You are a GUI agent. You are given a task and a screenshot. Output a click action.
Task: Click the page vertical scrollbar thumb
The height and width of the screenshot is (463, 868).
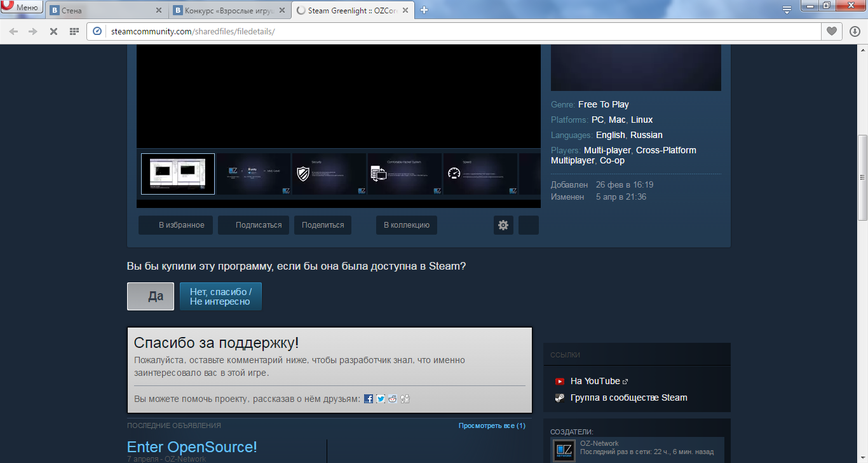point(862,178)
